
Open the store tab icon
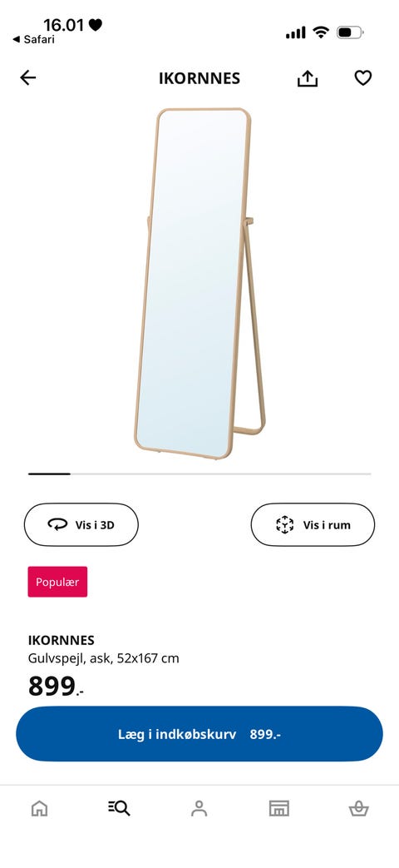(278, 809)
